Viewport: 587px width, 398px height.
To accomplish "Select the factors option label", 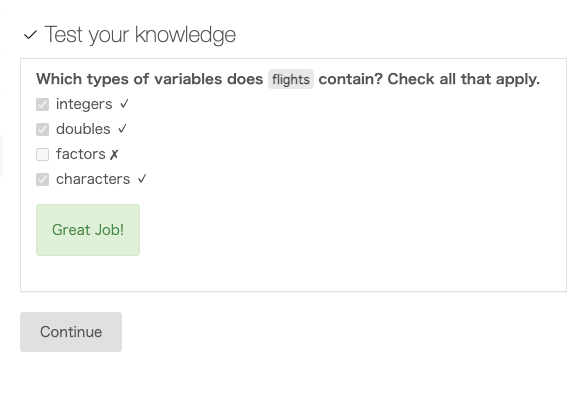I will pyautogui.click(x=81, y=154).
